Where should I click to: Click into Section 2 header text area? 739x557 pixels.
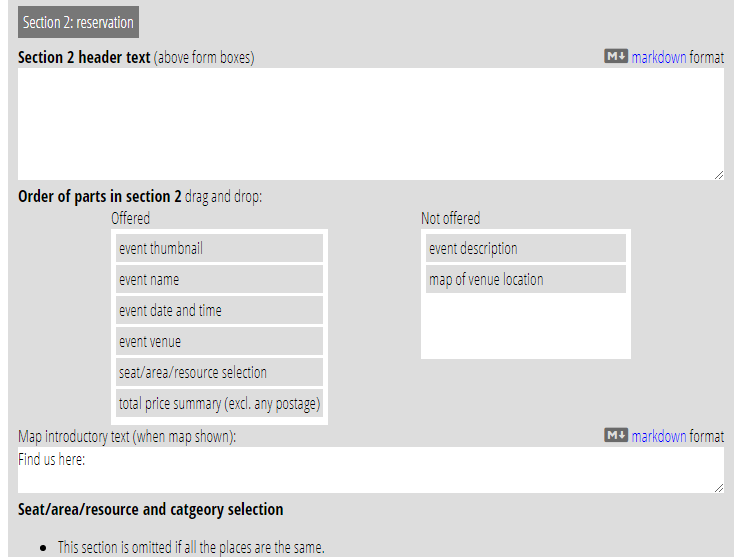tap(371, 124)
